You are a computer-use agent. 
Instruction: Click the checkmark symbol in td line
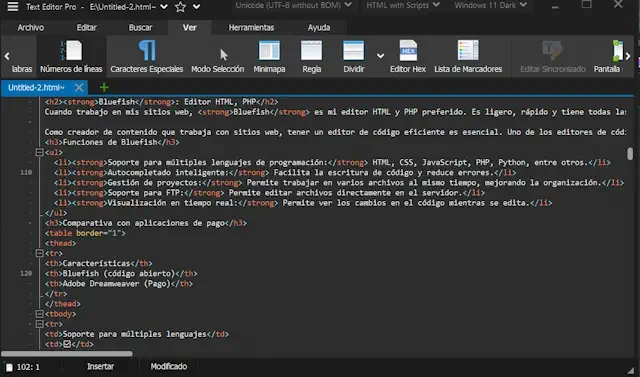coord(67,344)
